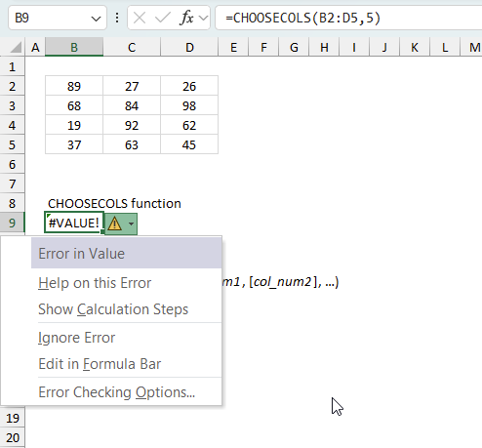The width and height of the screenshot is (482, 448).
Task: Click the Insert Function fx icon
Action: click(x=186, y=18)
